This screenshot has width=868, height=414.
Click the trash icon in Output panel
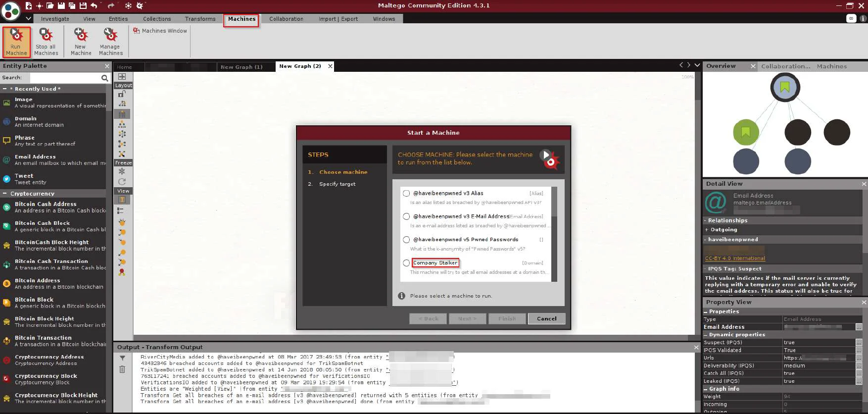pyautogui.click(x=122, y=369)
